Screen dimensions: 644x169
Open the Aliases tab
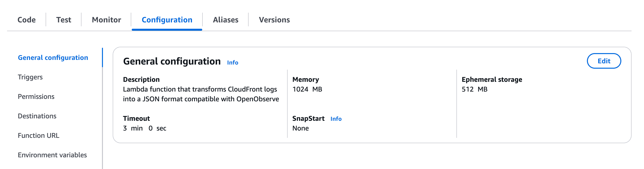click(x=225, y=20)
